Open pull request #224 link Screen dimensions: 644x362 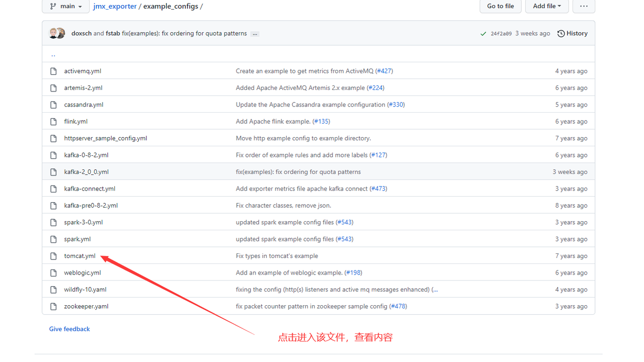coord(375,87)
